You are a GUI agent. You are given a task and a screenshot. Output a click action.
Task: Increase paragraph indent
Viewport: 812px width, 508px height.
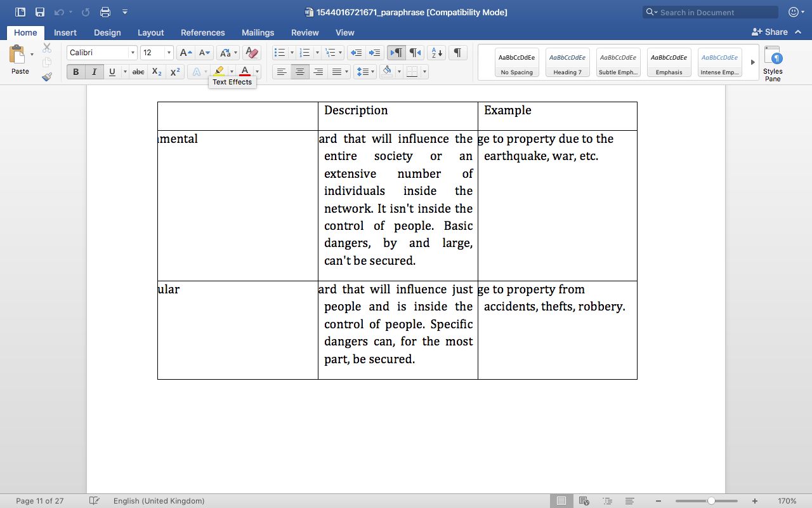[x=374, y=53]
